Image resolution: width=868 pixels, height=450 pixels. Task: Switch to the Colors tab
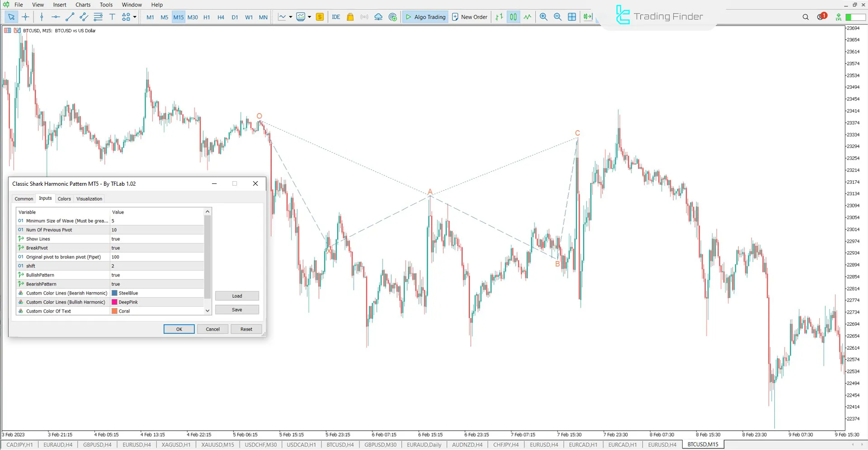[64, 198]
